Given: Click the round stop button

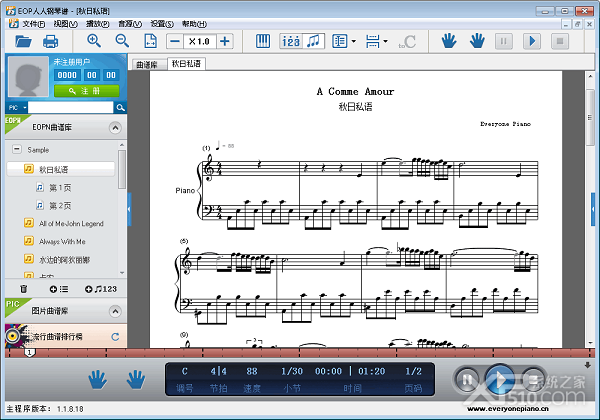Looking at the screenshot, I should [x=532, y=380].
